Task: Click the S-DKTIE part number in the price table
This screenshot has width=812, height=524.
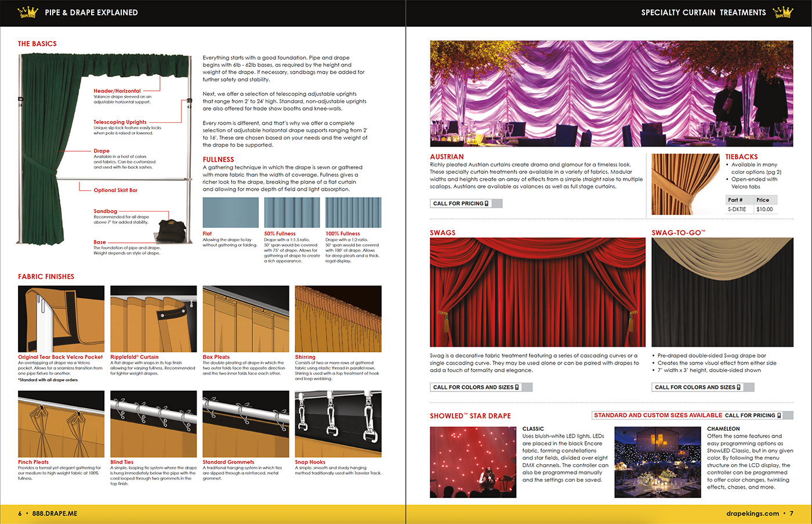Action: [x=738, y=209]
